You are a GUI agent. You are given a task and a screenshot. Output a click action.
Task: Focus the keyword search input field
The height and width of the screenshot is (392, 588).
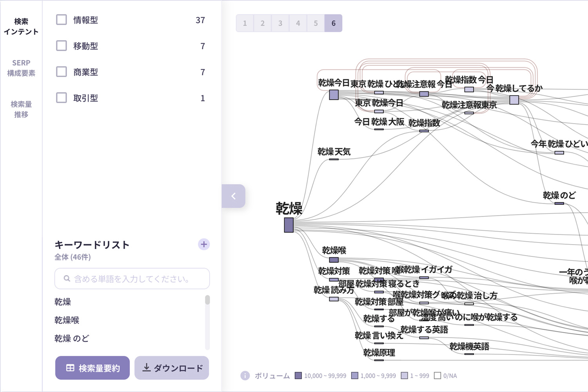click(132, 279)
